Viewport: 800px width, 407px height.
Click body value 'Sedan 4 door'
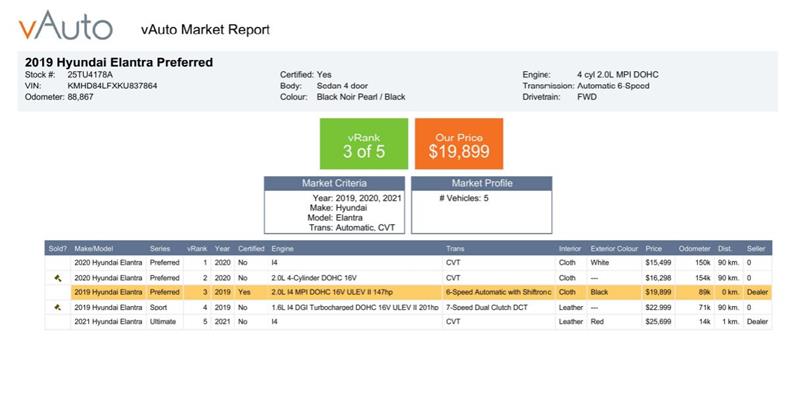[x=342, y=86]
